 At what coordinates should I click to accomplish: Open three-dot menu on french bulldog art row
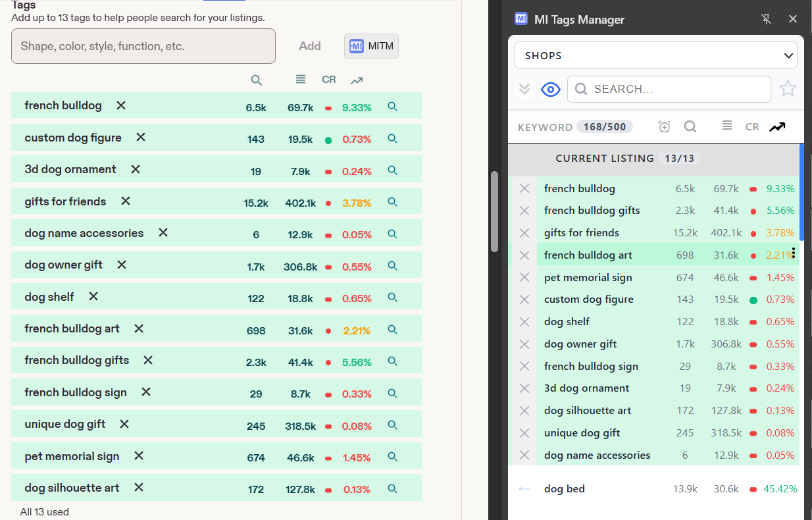794,253
